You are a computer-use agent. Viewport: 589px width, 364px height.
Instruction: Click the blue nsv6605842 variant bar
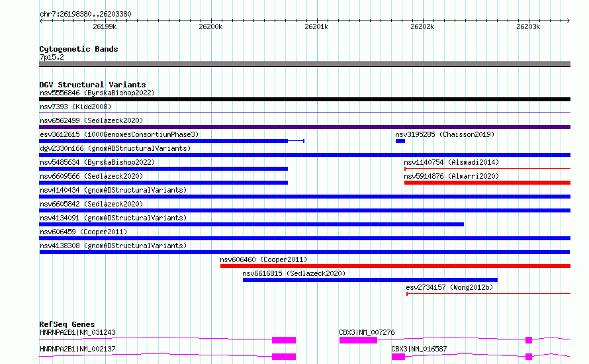[x=304, y=210]
